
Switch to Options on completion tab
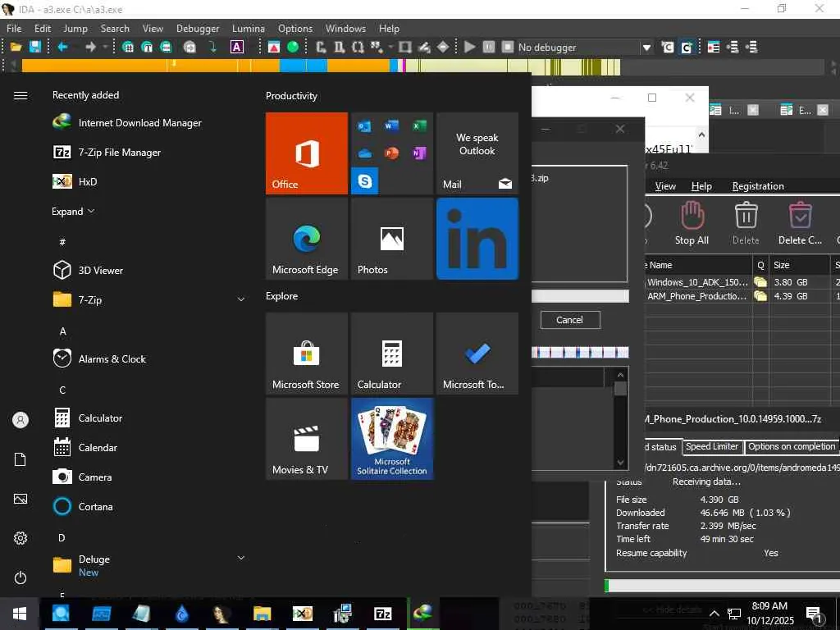(791, 446)
